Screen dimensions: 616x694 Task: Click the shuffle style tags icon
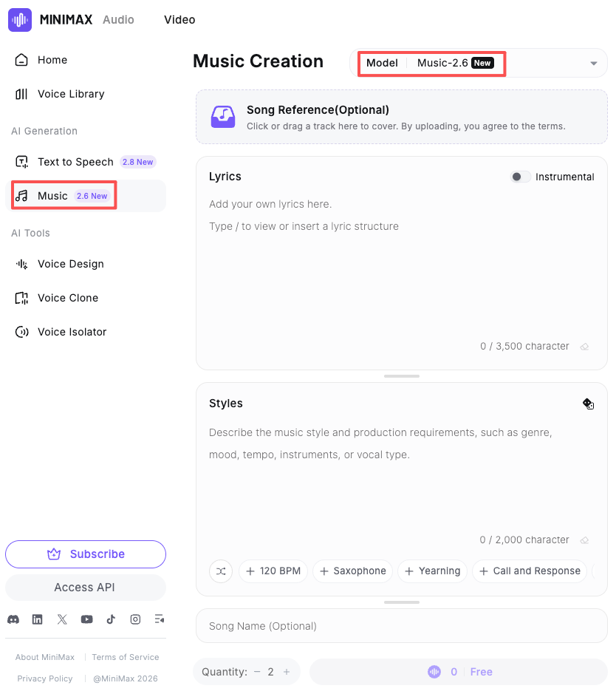(x=221, y=571)
